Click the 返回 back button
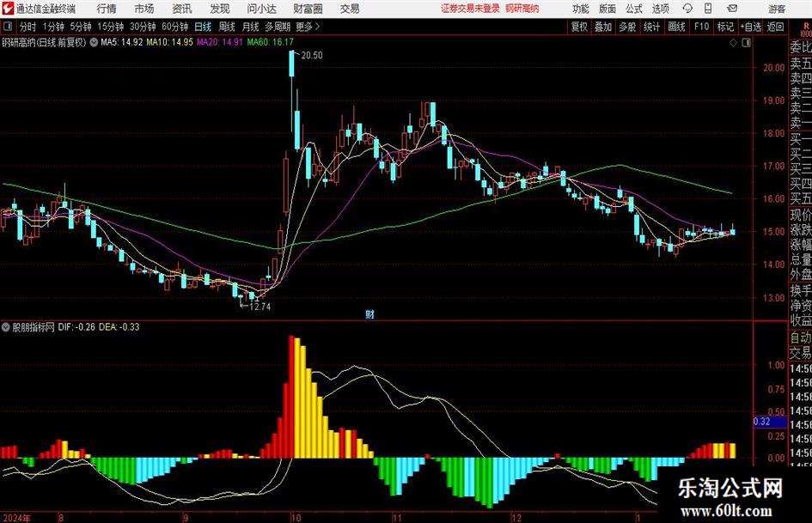Image resolution: width=812 pixels, height=523 pixels. tap(775, 27)
